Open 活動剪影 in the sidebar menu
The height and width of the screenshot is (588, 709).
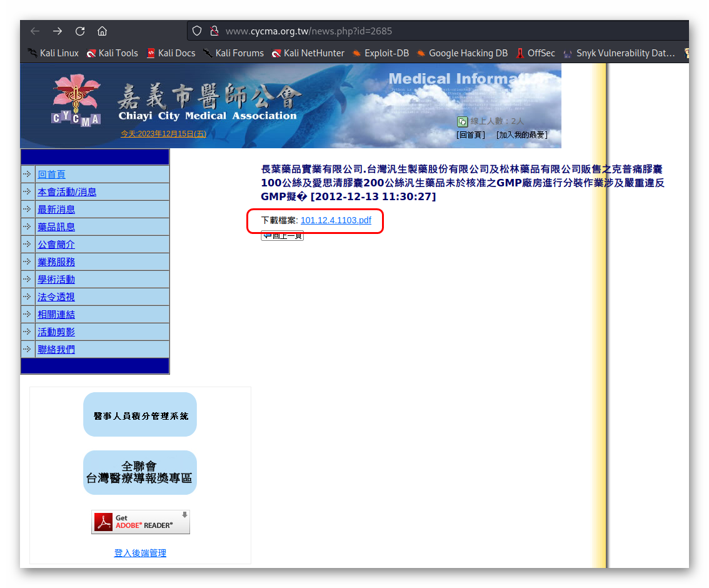click(56, 332)
